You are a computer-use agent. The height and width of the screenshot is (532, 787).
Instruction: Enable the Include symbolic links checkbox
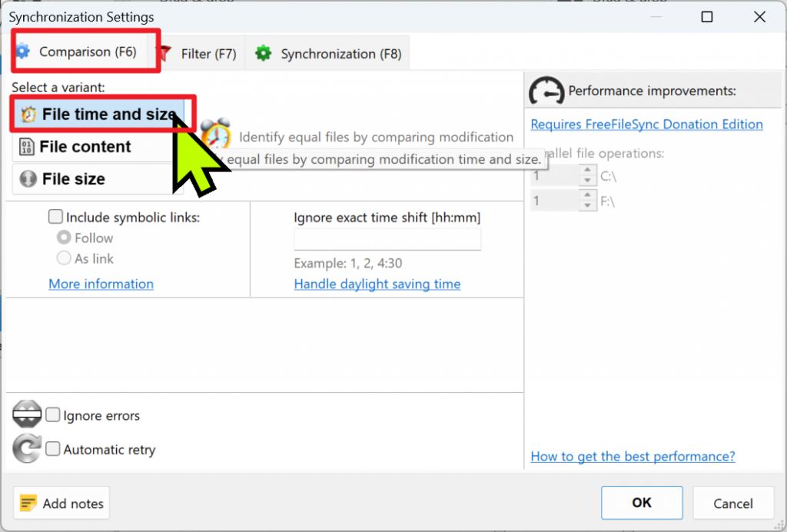55,217
